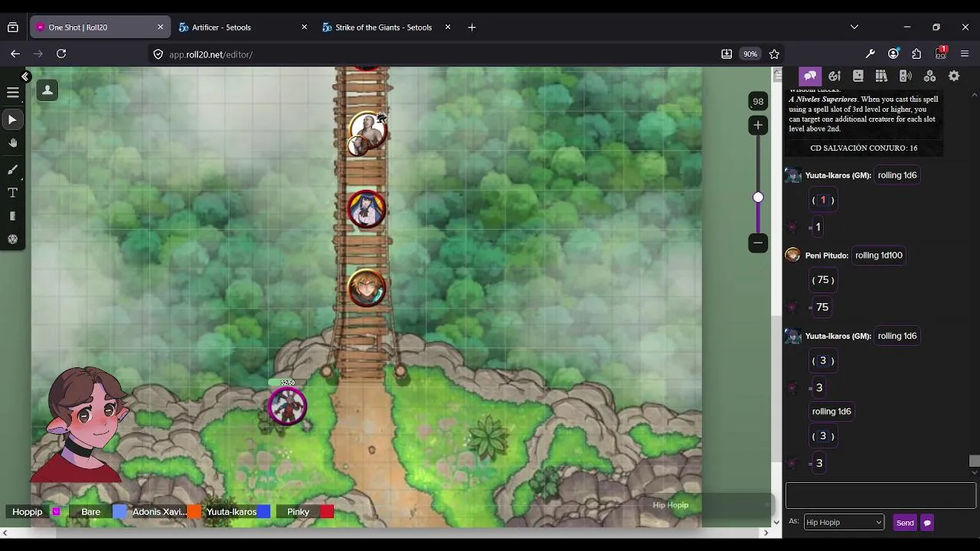Select the bald character token on bridge
The width and height of the screenshot is (980, 551).
point(367,132)
